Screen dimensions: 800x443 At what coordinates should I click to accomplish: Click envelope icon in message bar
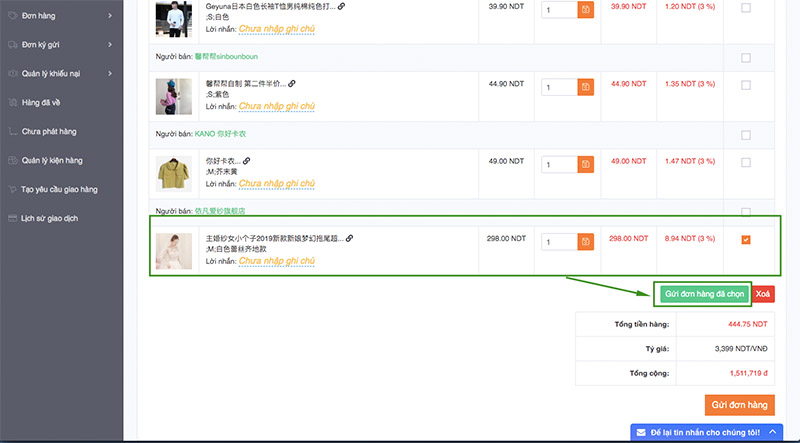click(641, 432)
